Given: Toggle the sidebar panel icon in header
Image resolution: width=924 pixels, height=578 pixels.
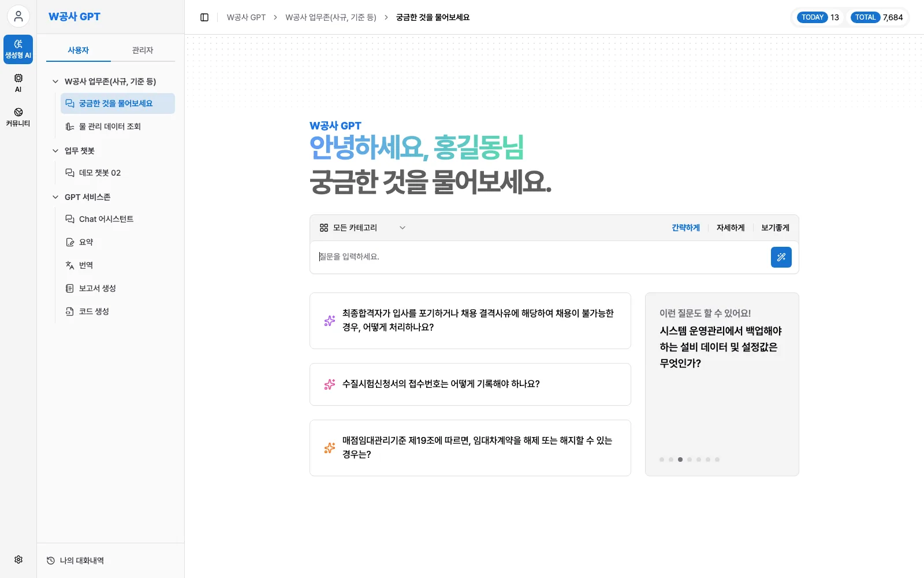Looking at the screenshot, I should (204, 17).
